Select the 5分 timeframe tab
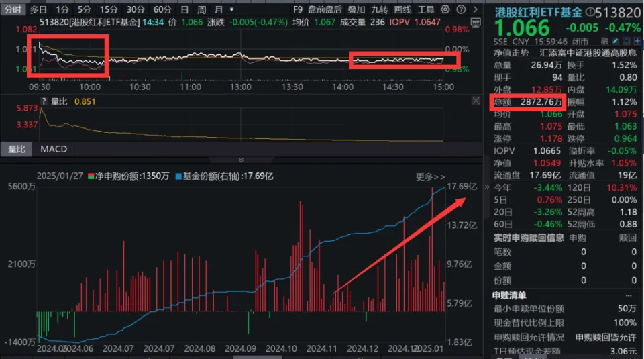This screenshot has width=644, height=359. (84, 10)
